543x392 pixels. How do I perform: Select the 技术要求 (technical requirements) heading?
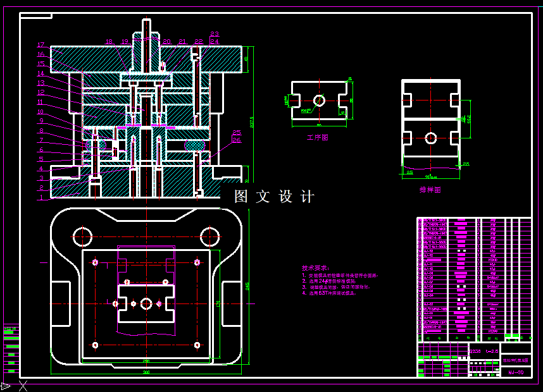pyautogui.click(x=315, y=268)
